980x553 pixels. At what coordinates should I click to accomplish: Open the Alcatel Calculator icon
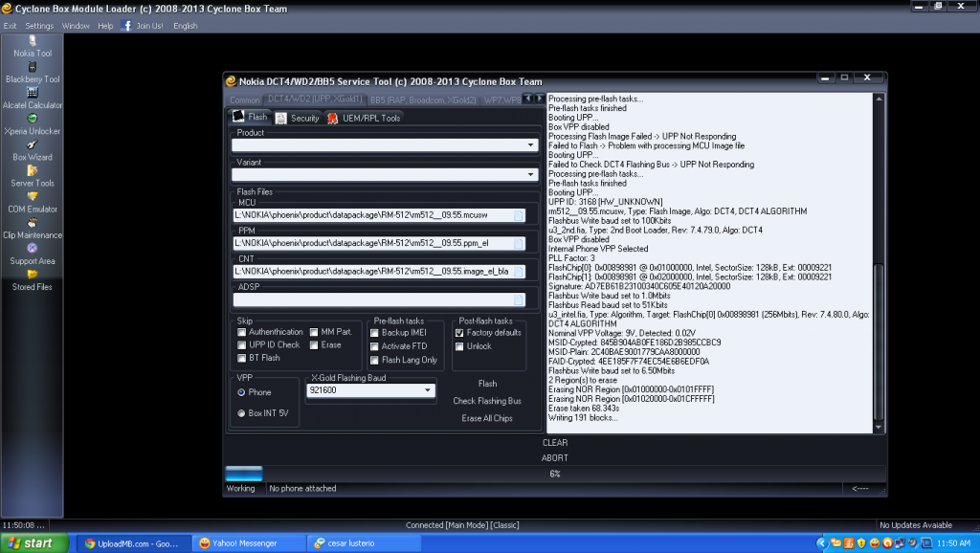coord(33,93)
